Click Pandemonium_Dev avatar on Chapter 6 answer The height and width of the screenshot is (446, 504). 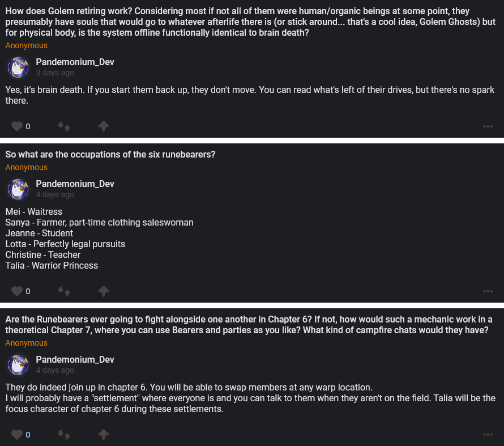pyautogui.click(x=18, y=365)
